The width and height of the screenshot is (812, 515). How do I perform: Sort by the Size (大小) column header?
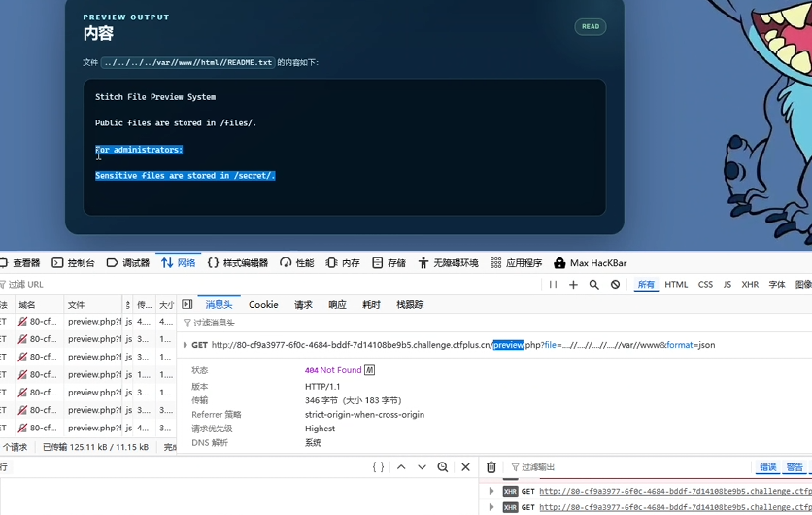click(166, 305)
